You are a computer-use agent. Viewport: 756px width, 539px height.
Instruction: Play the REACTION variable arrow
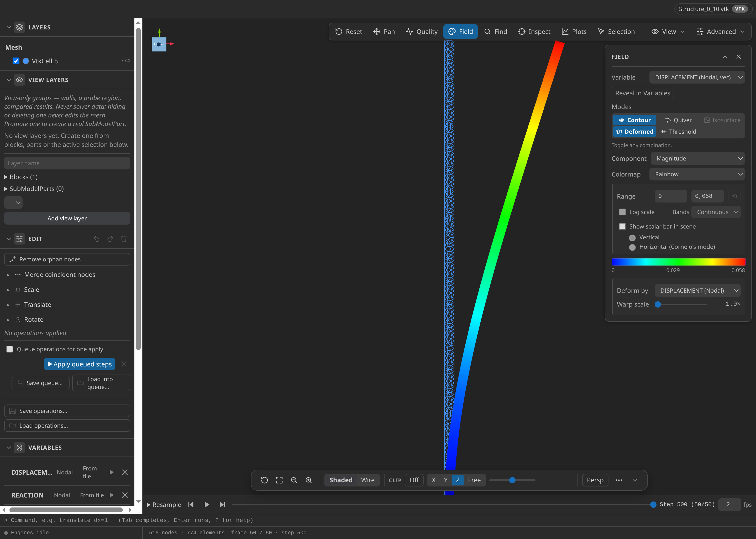[112, 495]
